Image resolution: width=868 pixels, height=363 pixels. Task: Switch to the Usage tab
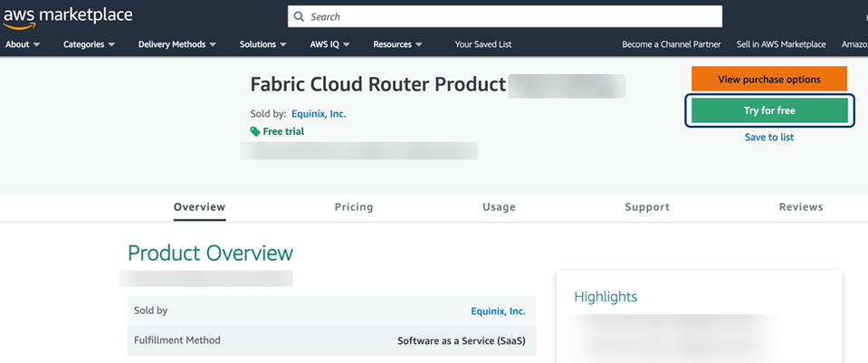pos(499,207)
